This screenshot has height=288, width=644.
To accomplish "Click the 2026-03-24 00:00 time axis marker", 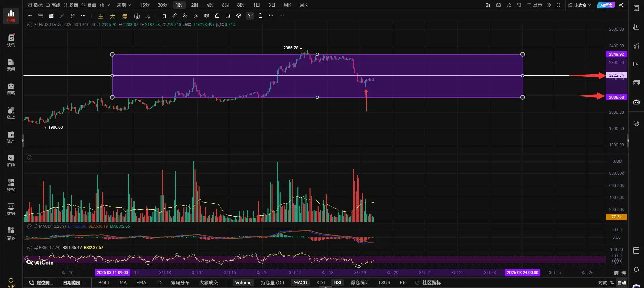I will click(x=522, y=273).
